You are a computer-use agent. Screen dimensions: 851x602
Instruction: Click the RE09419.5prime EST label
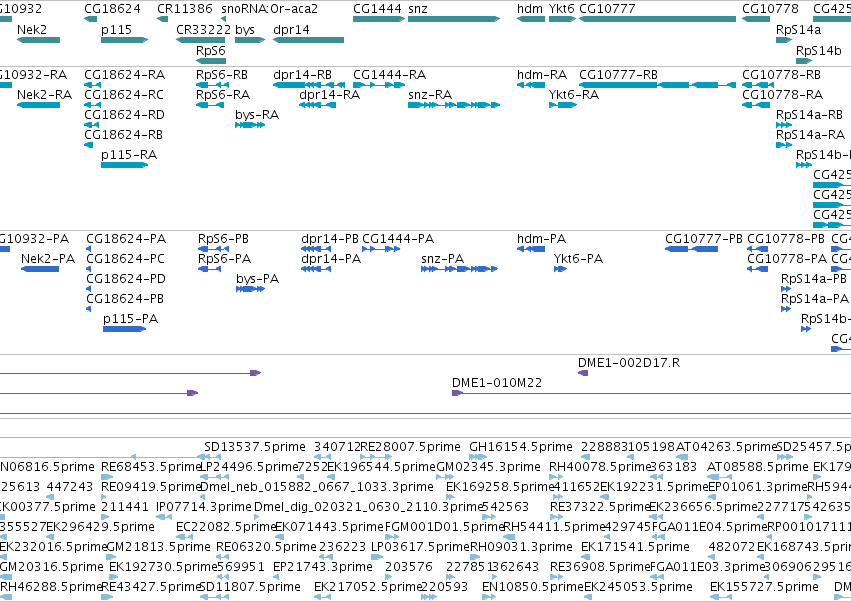pos(151,486)
